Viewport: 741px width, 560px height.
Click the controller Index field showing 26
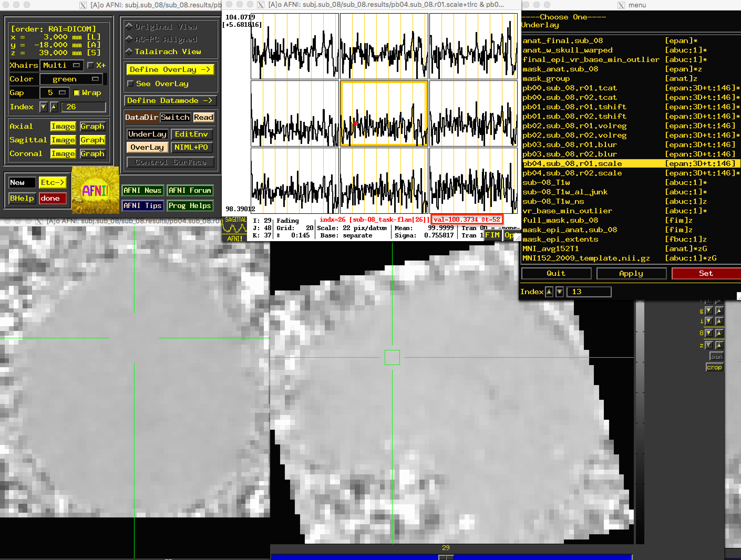(84, 107)
